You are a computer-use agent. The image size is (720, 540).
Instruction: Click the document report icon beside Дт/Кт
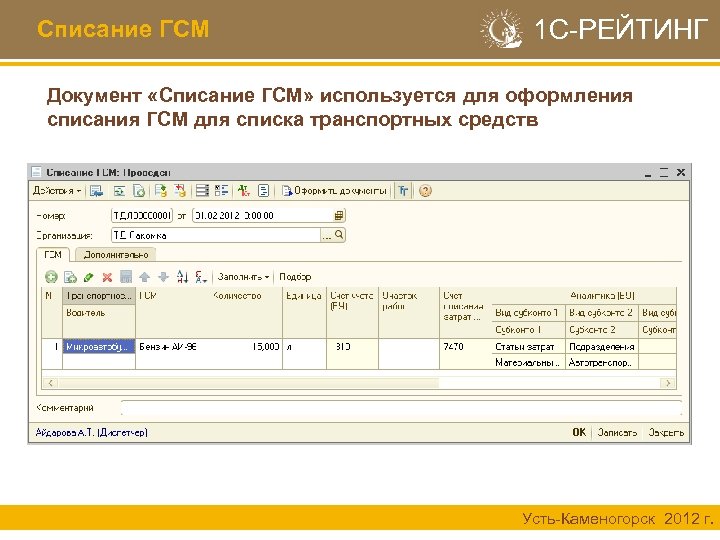(264, 191)
